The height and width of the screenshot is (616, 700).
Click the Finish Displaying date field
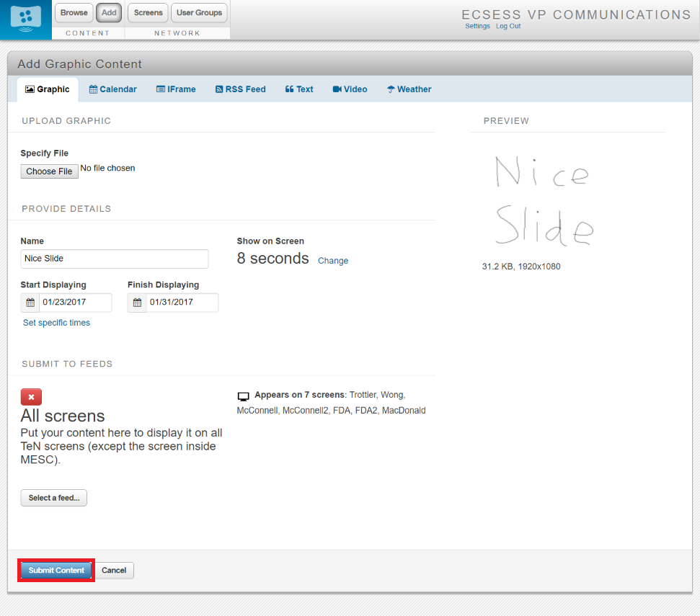coord(182,303)
